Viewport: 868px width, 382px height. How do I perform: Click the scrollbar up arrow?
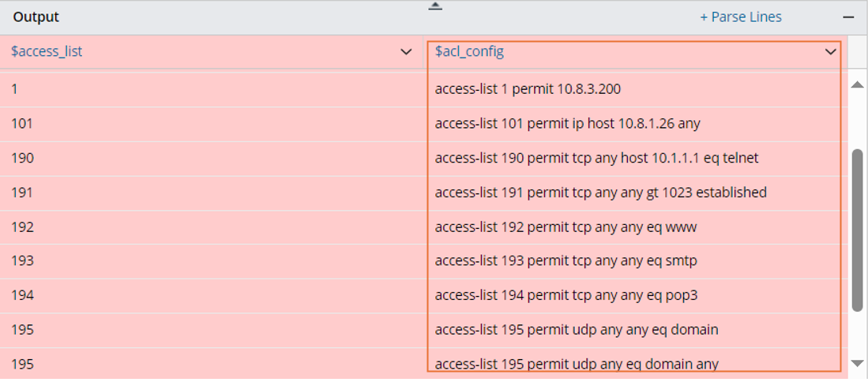857,84
